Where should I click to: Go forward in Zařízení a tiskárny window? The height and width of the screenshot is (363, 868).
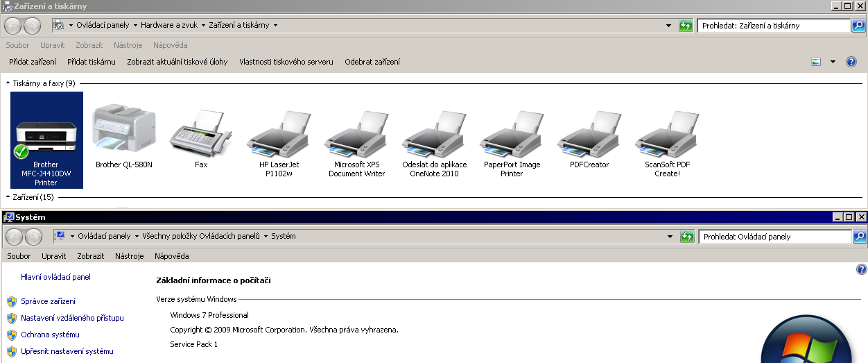click(x=32, y=26)
